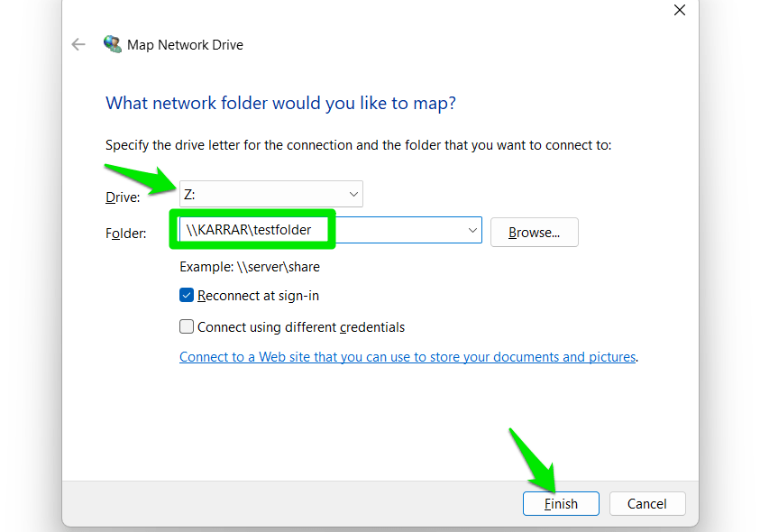This screenshot has height=532, width=760.
Task: Enable Connect using different credentials checkbox
Action: (x=187, y=327)
